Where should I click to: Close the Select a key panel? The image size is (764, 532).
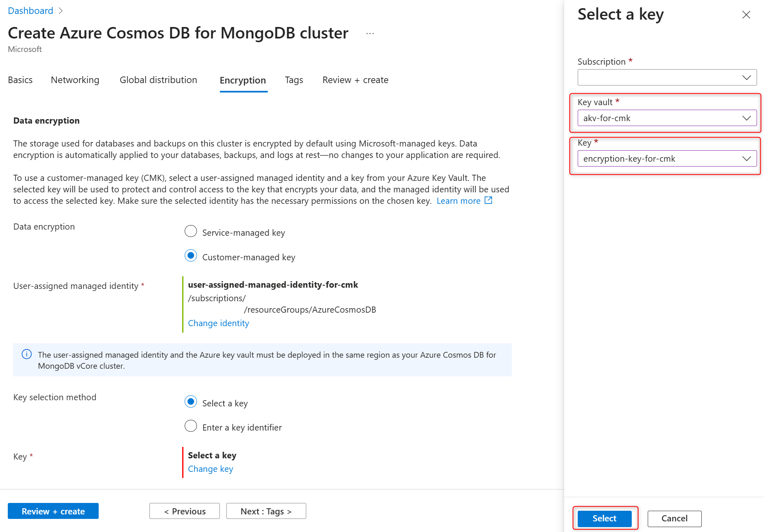pyautogui.click(x=746, y=15)
